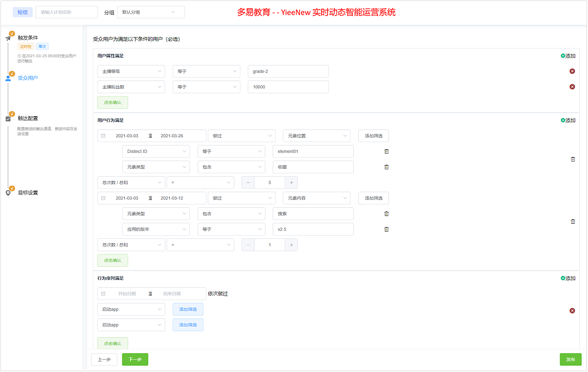The width and height of the screenshot is (588, 372).
Task: Click the 触发条件 paper plane icon
Action: 8,38
